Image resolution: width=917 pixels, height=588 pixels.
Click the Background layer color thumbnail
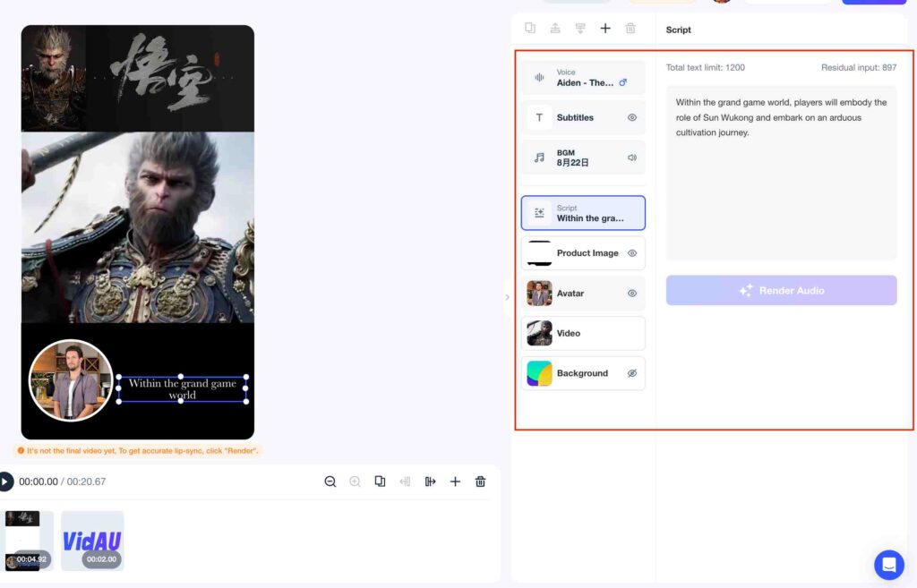click(539, 373)
